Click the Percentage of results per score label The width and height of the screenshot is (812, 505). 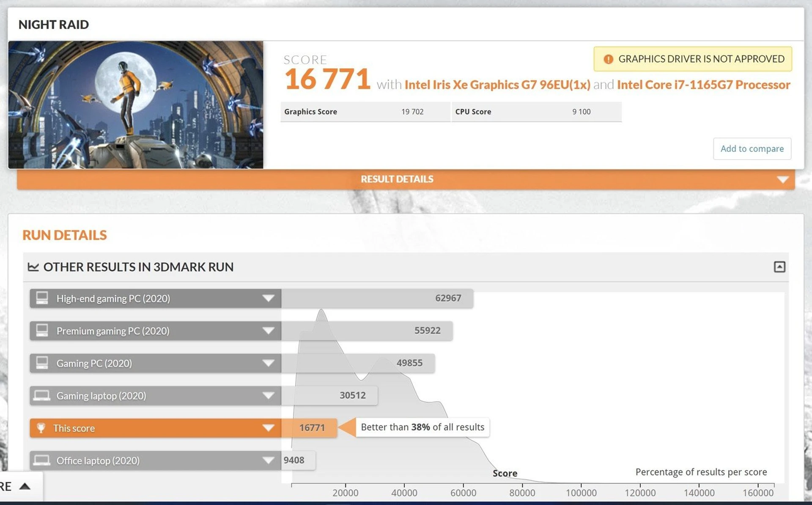click(701, 472)
